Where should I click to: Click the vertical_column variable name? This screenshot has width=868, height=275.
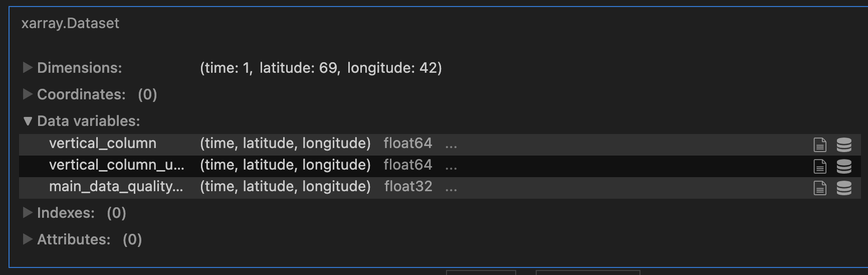click(103, 144)
